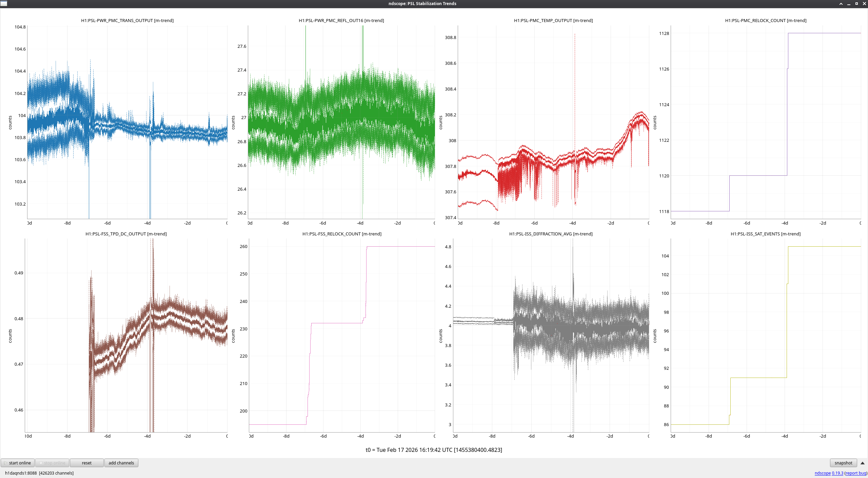Click the H1:PSL-FSS_RELOCK_COUNT plot title
Screen dimensions: 868x478
coord(342,234)
